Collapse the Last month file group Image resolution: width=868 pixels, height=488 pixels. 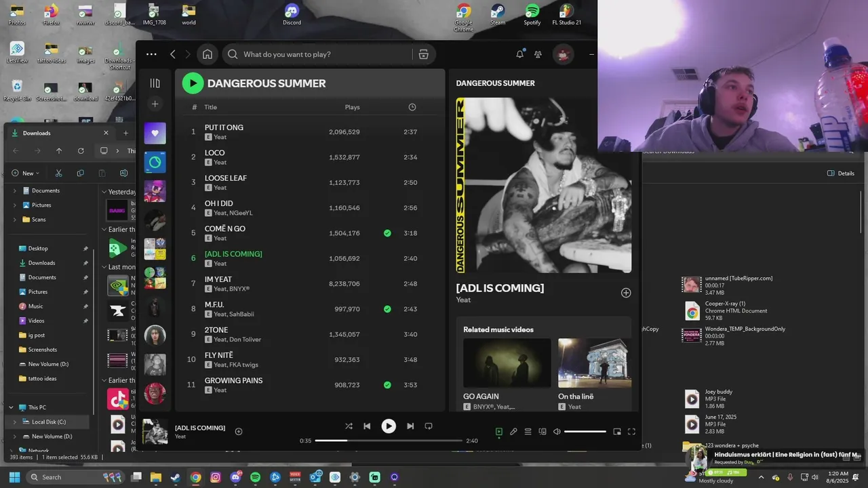104,267
